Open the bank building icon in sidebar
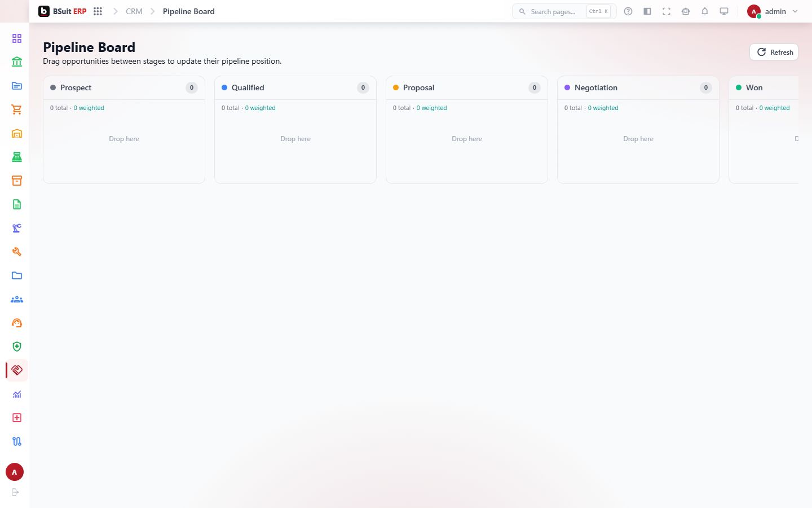This screenshot has width=812, height=508. tap(17, 62)
